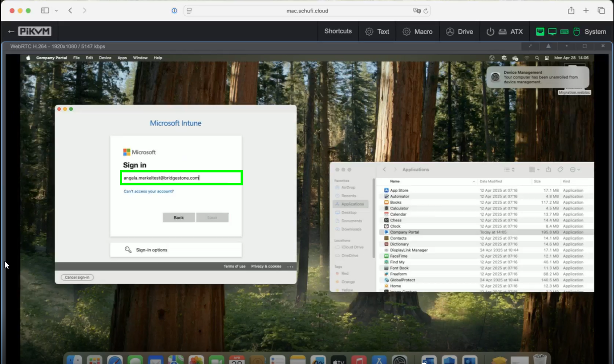Open Finder's action ellipsis dropdown
The image size is (614, 364).
pos(575,170)
